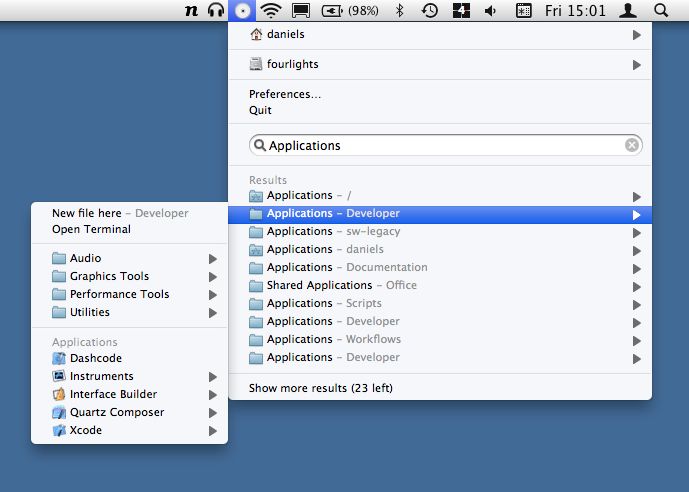Expand the 'Applications – /' result arrow
689x492 pixels.
pos(636,197)
